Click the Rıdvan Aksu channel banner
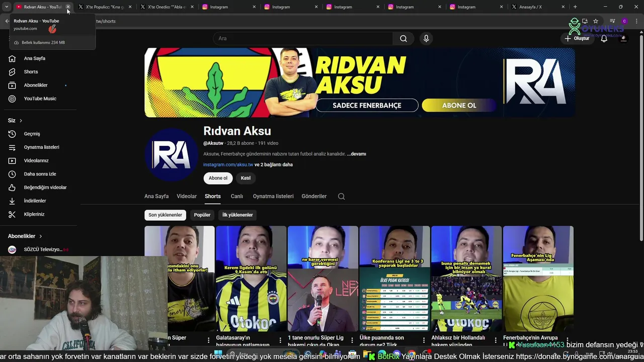This screenshot has width=644, height=362. click(360, 83)
